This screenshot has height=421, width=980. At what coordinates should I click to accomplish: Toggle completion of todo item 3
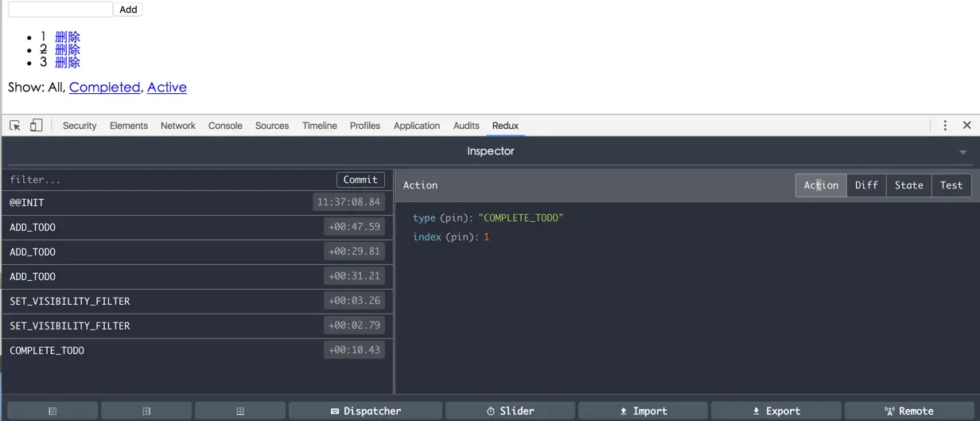pos(44,63)
